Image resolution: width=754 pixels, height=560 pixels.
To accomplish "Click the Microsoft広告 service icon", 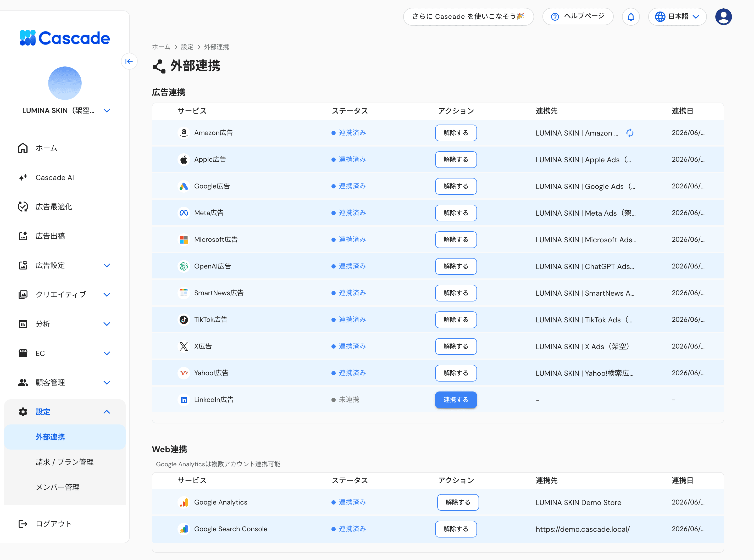I will point(184,240).
